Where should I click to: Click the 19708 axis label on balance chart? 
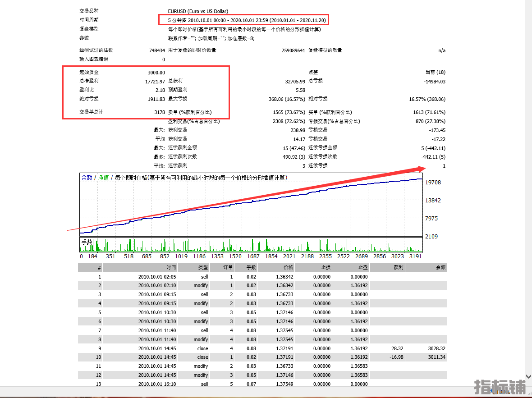coord(432,183)
